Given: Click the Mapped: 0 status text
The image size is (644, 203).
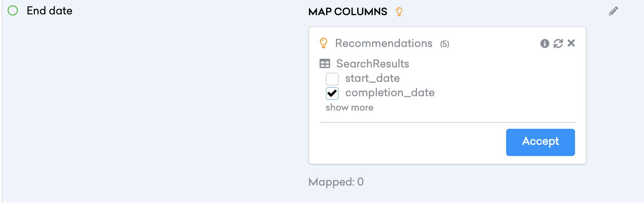Looking at the screenshot, I should point(336,182).
